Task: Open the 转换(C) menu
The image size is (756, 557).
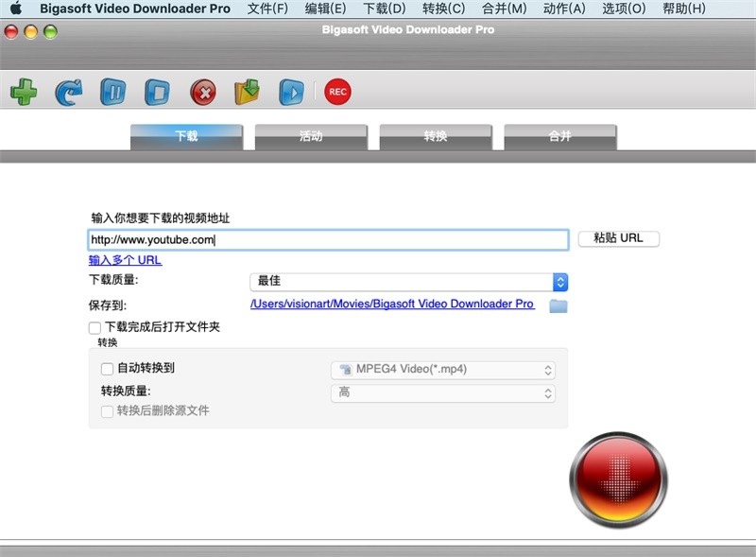Action: (x=443, y=9)
